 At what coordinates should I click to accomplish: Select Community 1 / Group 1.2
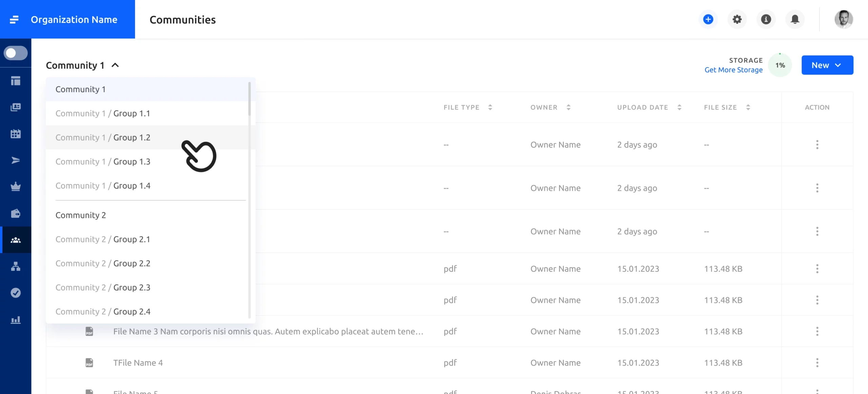click(147, 138)
